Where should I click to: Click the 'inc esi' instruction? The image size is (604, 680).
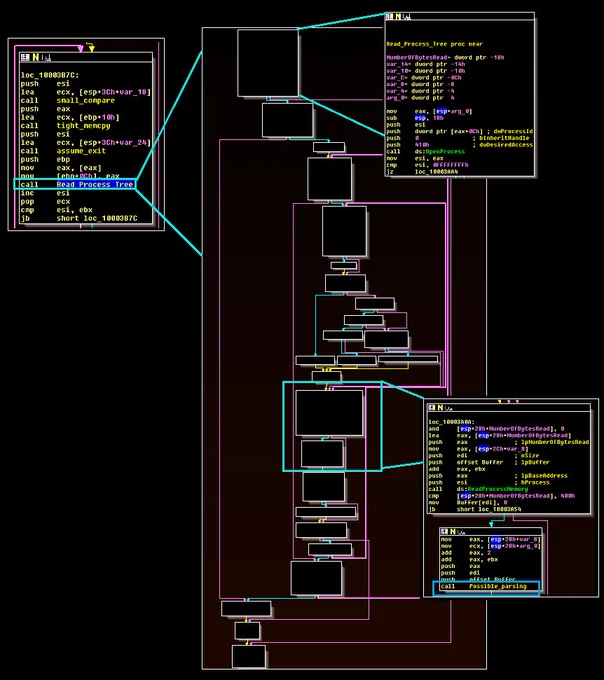pos(45,193)
